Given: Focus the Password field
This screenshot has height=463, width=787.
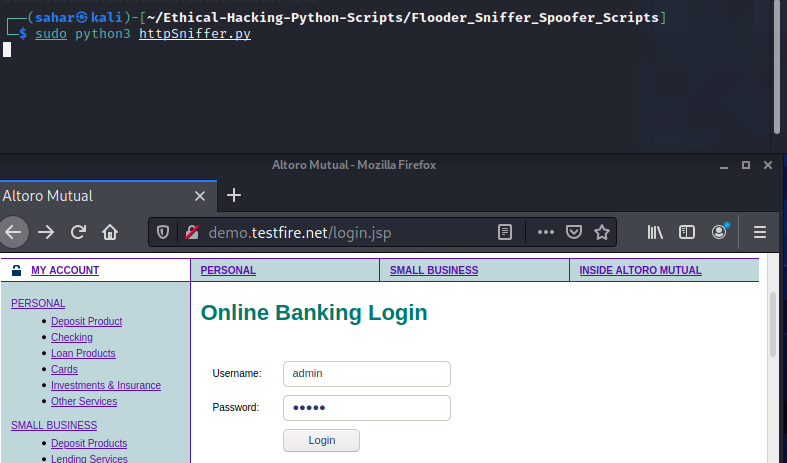Looking at the screenshot, I should pos(367,408).
